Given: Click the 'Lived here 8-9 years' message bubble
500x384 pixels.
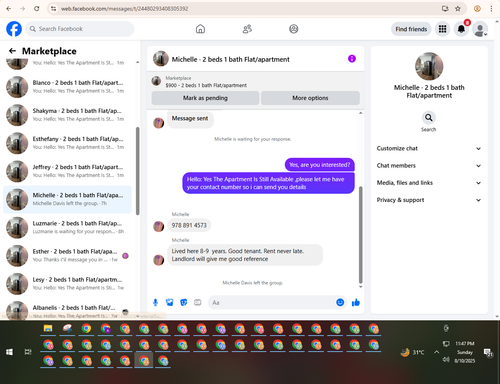Looking at the screenshot, I should [x=245, y=255].
